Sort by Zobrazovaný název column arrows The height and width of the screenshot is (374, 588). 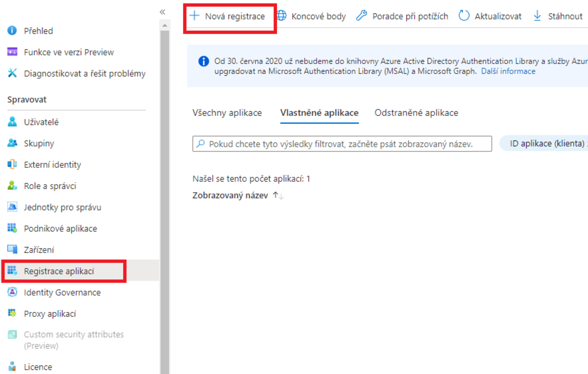click(x=278, y=196)
